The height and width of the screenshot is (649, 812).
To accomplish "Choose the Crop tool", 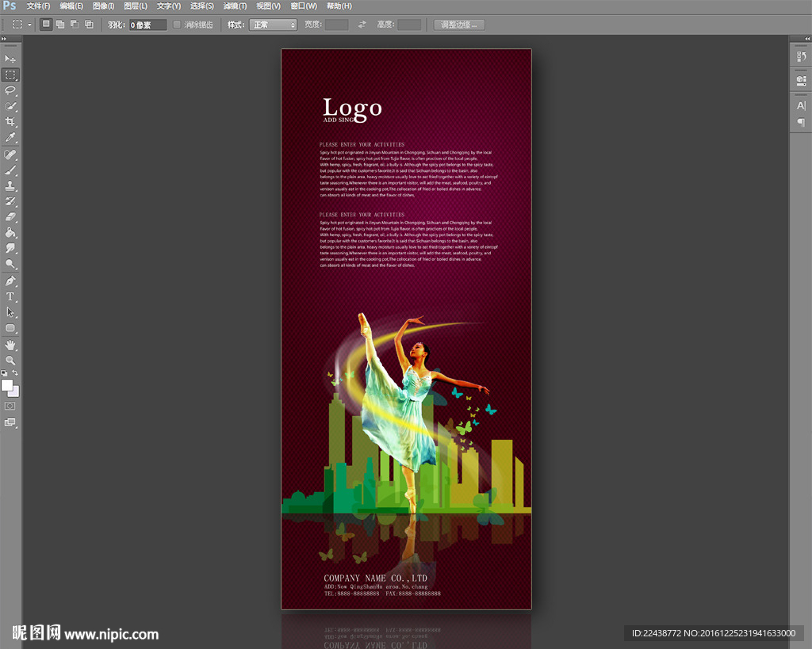I will (10, 122).
